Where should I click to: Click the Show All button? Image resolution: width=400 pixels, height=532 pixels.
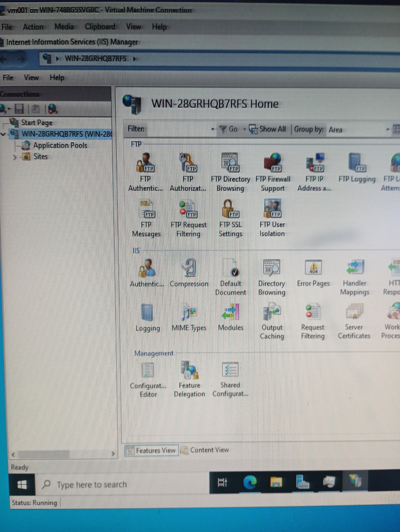268,129
